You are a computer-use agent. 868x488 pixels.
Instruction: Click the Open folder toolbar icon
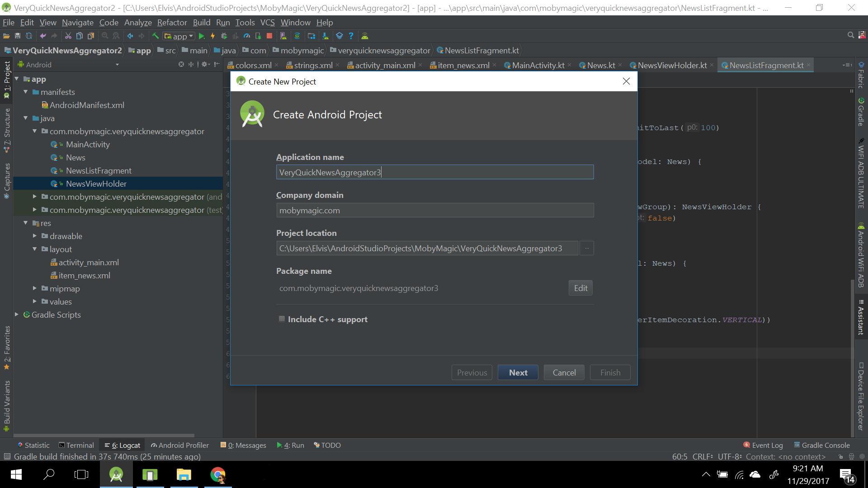click(6, 36)
